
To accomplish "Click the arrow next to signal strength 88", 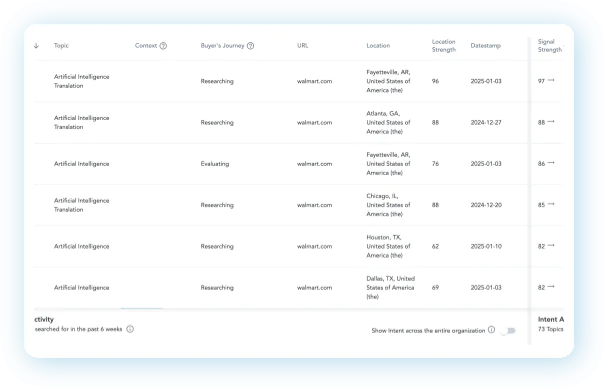I will pyautogui.click(x=551, y=121).
